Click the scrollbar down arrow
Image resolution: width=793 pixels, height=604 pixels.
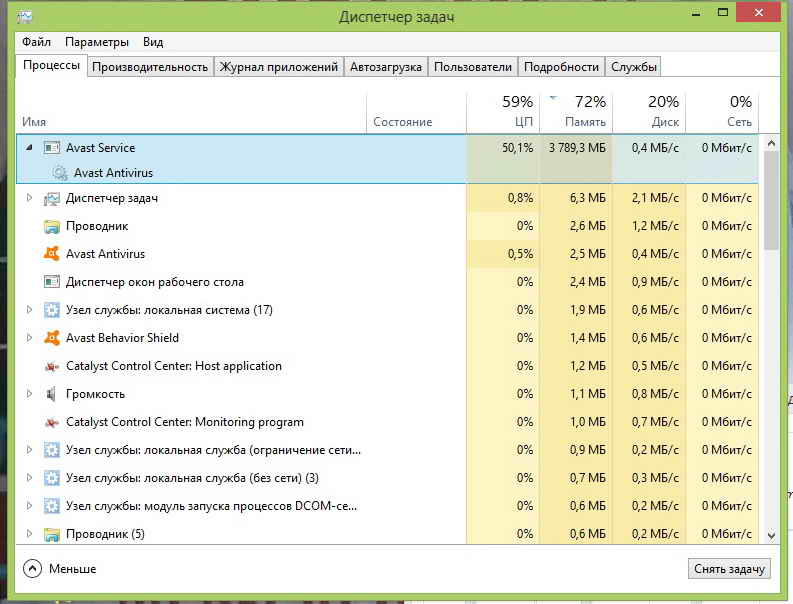771,535
